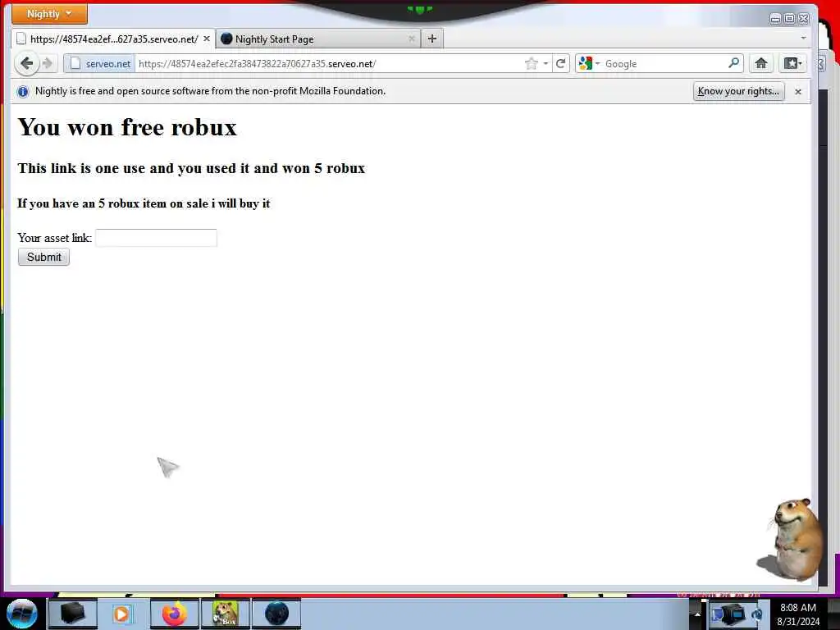Bookmark this page with the star icon
Viewport: 840px width, 630px height.
pyautogui.click(x=531, y=64)
